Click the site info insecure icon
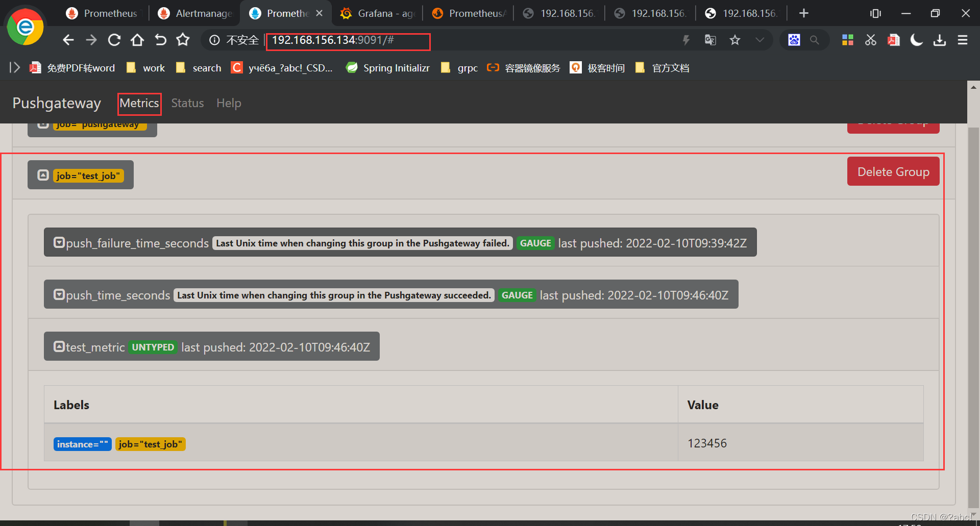 (x=215, y=40)
